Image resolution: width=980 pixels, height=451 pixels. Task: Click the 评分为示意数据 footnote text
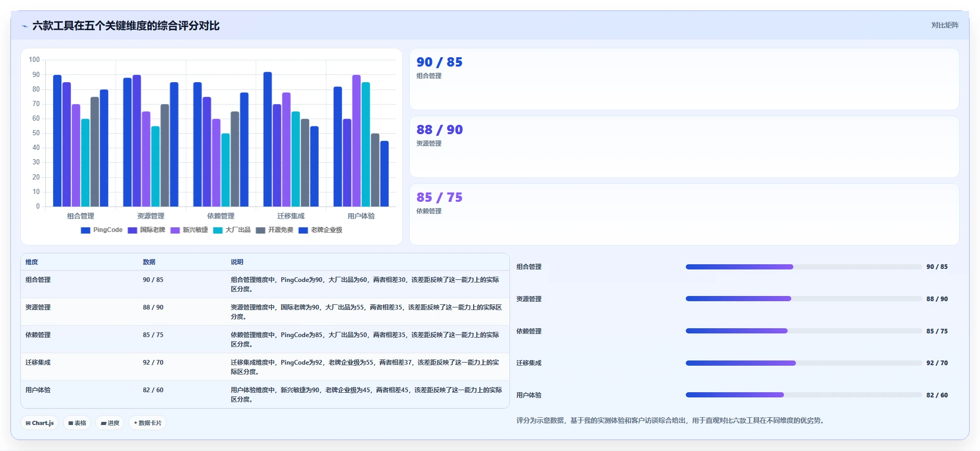[671, 420]
